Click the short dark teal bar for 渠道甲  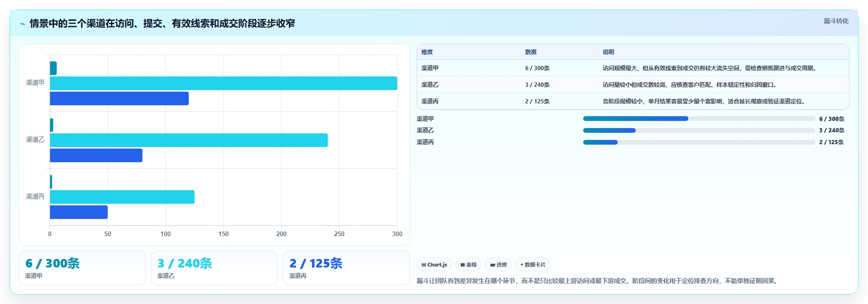tap(53, 68)
